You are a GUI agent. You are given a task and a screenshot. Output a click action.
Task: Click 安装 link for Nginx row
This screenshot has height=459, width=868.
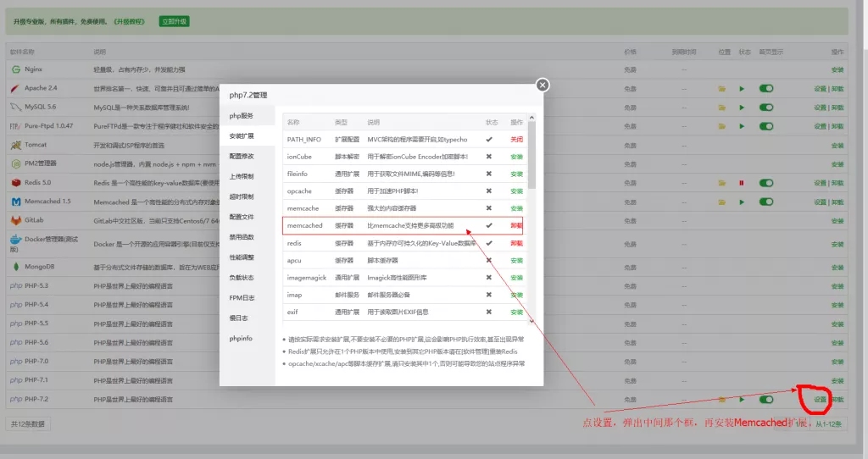coord(837,70)
